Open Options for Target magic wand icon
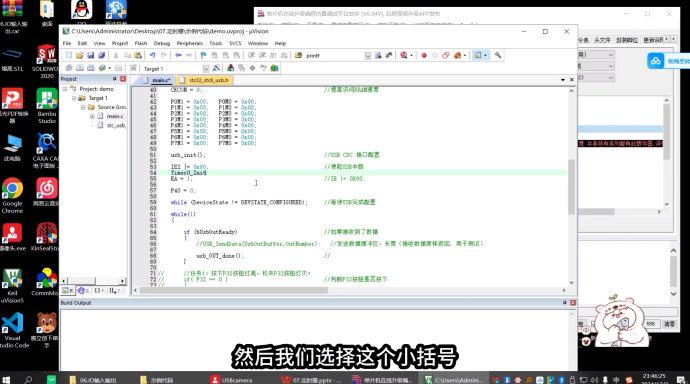The height and width of the screenshot is (384, 690). point(216,68)
